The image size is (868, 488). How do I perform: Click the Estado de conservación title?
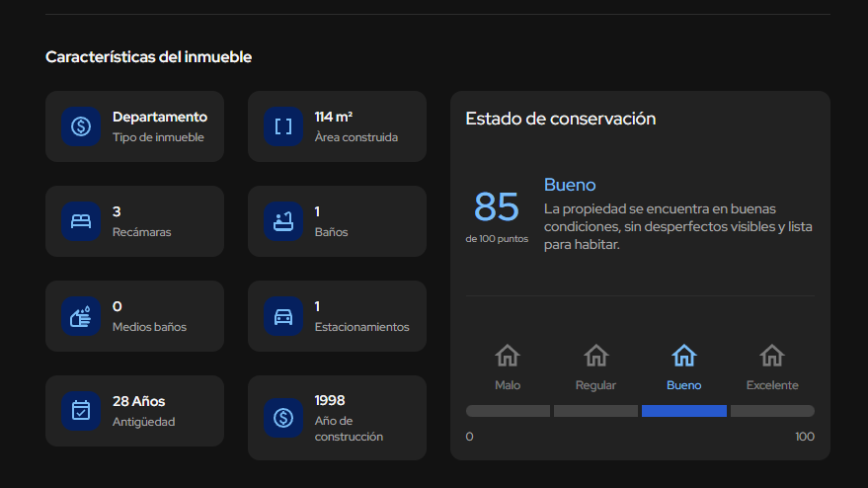click(561, 119)
